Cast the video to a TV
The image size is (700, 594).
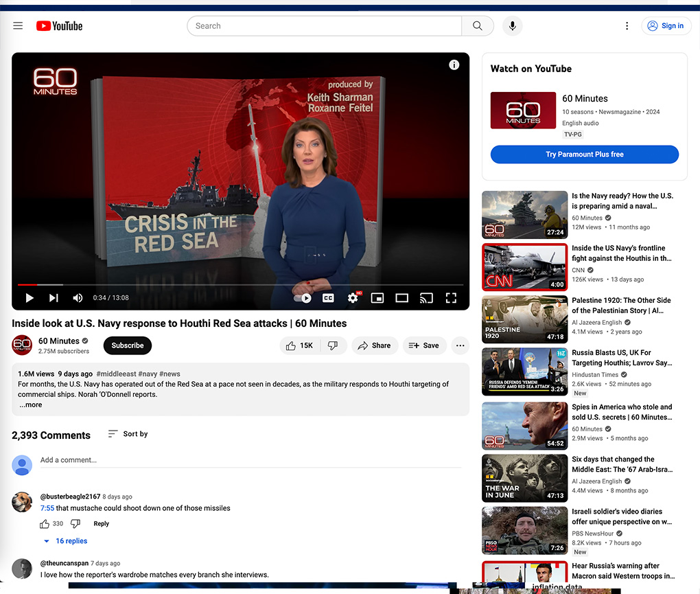click(x=426, y=298)
